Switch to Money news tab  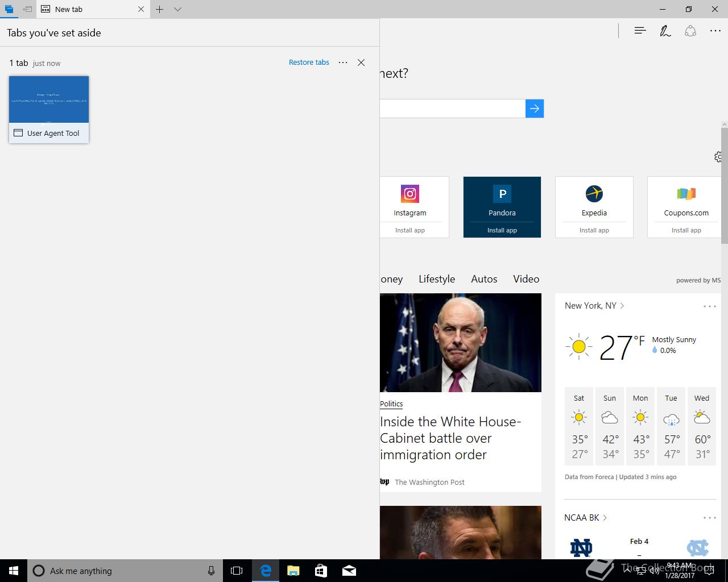391,279
